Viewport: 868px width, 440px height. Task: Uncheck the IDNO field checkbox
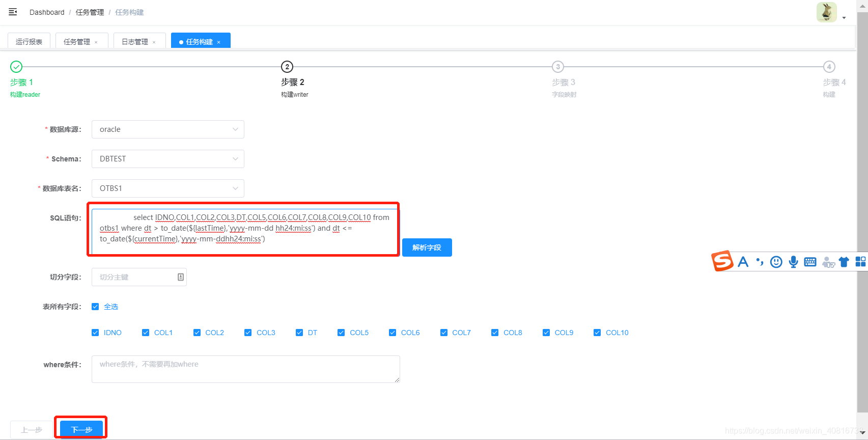click(x=95, y=333)
